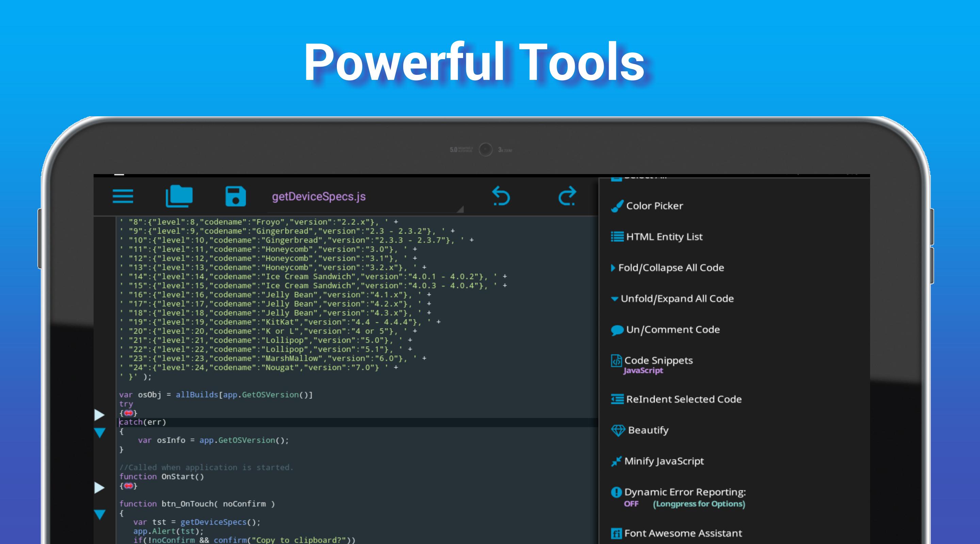Toggle Dynamic Error Reporting OFF

coord(631,504)
